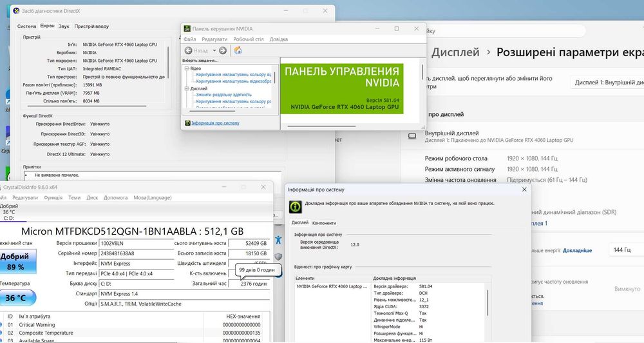Image resolution: width=644 pixels, height=343 pixels.
Task: Open NVIDIA control panel home icon
Action: point(238,50)
